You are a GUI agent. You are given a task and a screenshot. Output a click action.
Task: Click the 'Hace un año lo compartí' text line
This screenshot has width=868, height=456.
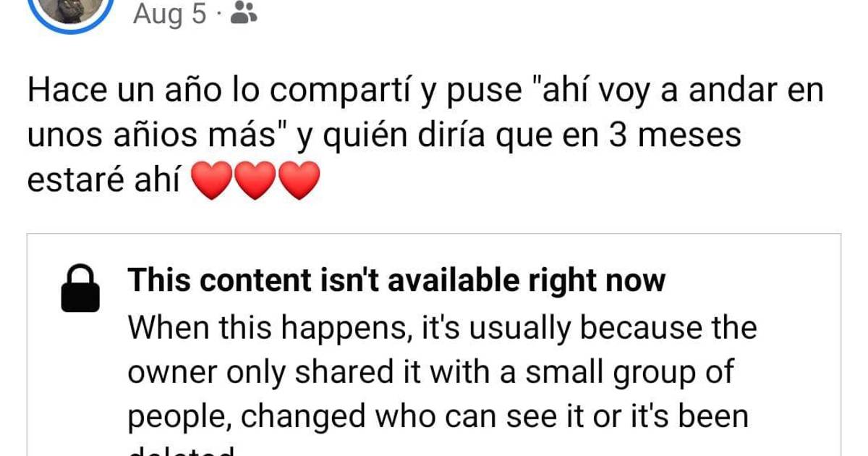[425, 93]
